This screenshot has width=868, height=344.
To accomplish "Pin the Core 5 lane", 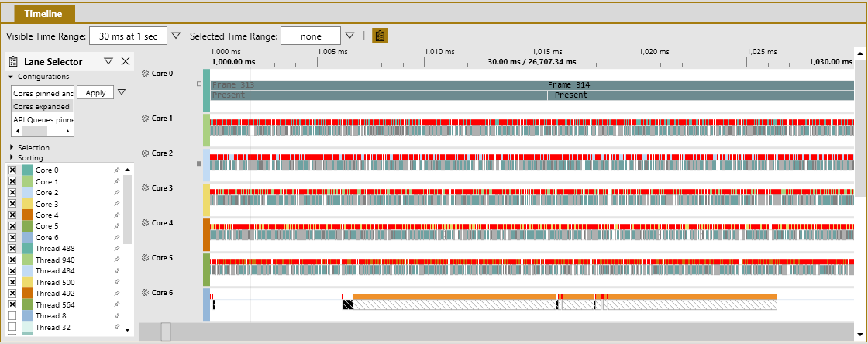I will click(116, 226).
